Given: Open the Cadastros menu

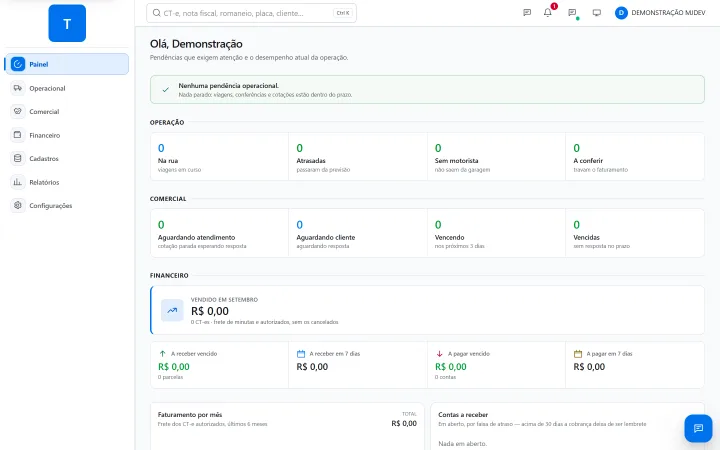Looking at the screenshot, I should (x=67, y=158).
